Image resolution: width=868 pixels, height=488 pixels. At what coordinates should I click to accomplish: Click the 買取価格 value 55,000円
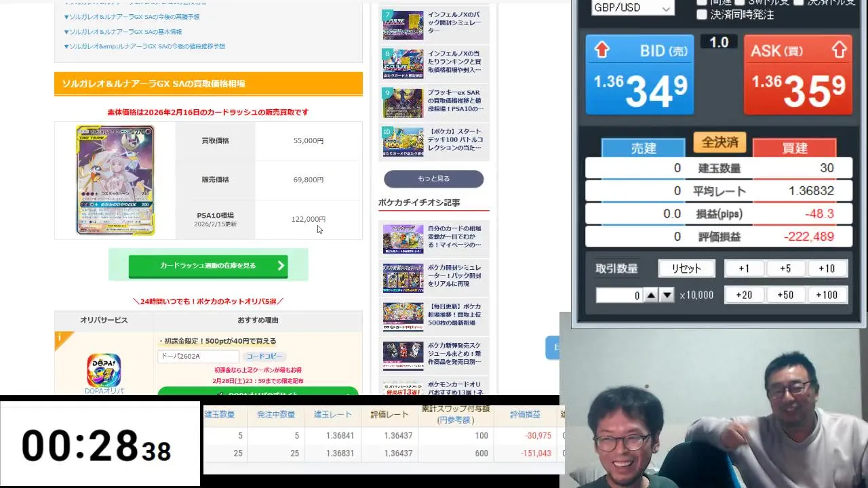coord(309,141)
